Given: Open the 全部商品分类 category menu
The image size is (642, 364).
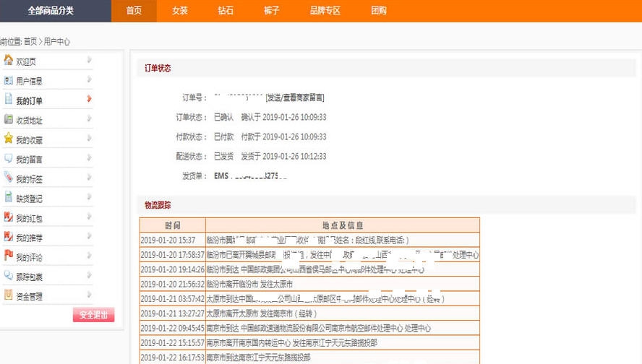Looking at the screenshot, I should (51, 11).
